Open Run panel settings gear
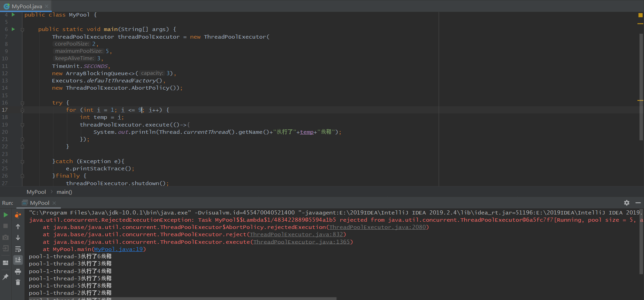Viewport: 644px width, 300px height. (x=627, y=203)
